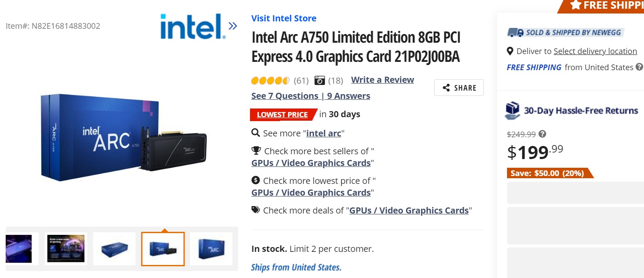Select the ARC box product thumbnail
The width and height of the screenshot is (644, 278).
[211, 248]
